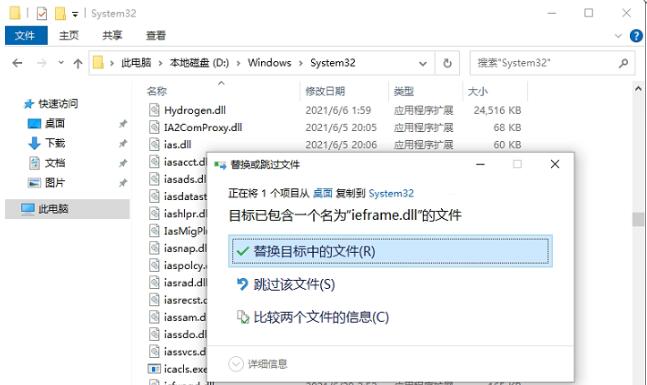Click the search magnifier icon
Screen dimensions: 647x385
623,63
